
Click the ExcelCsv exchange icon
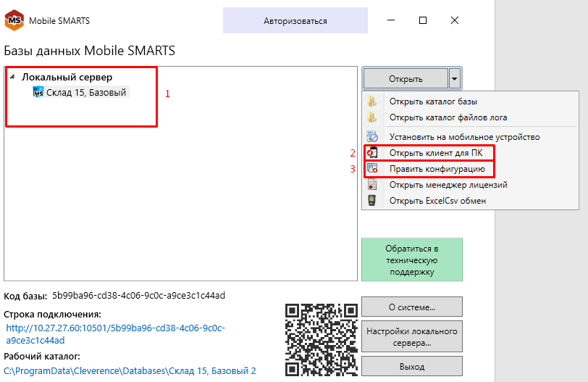pyautogui.click(x=372, y=201)
